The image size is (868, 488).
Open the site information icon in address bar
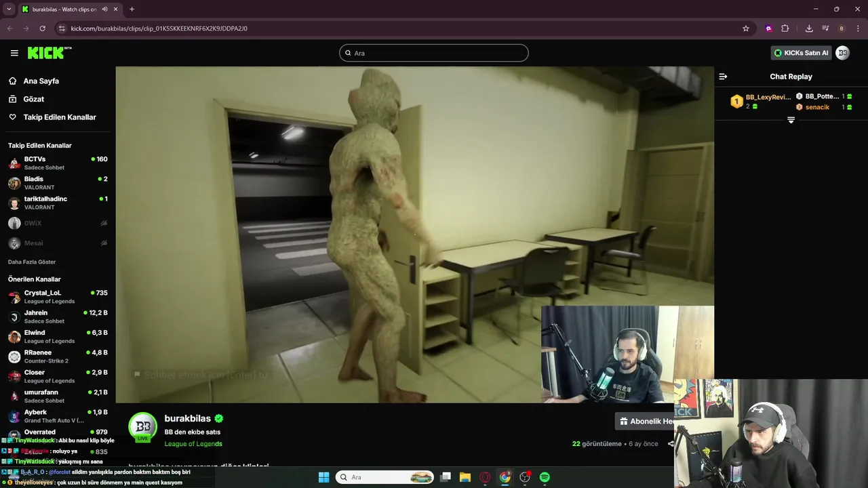point(62,28)
